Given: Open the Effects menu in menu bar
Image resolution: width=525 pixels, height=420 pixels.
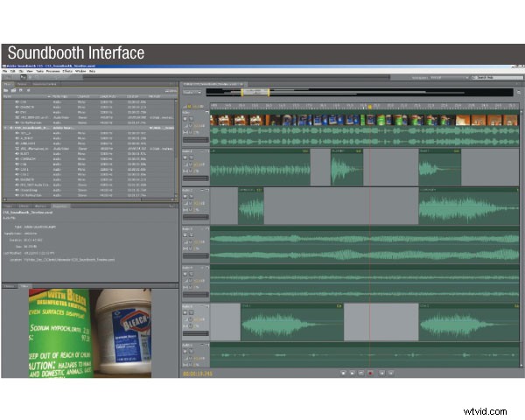Looking at the screenshot, I should pos(67,71).
